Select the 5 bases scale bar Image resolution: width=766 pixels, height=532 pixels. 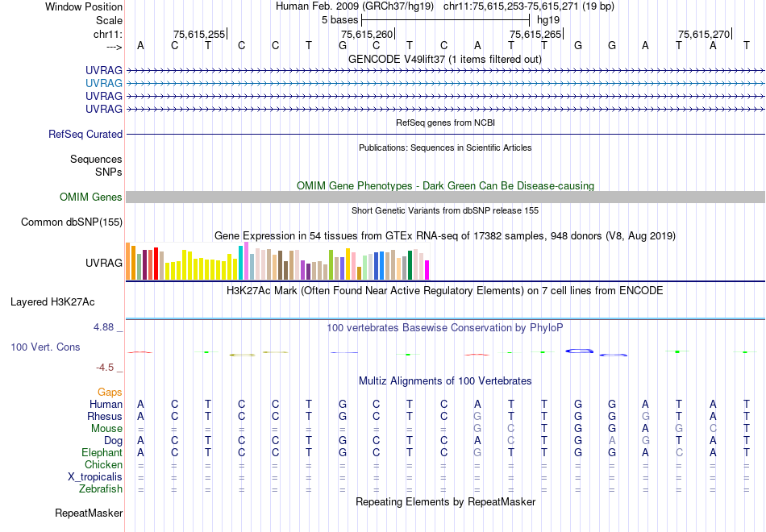446,20
